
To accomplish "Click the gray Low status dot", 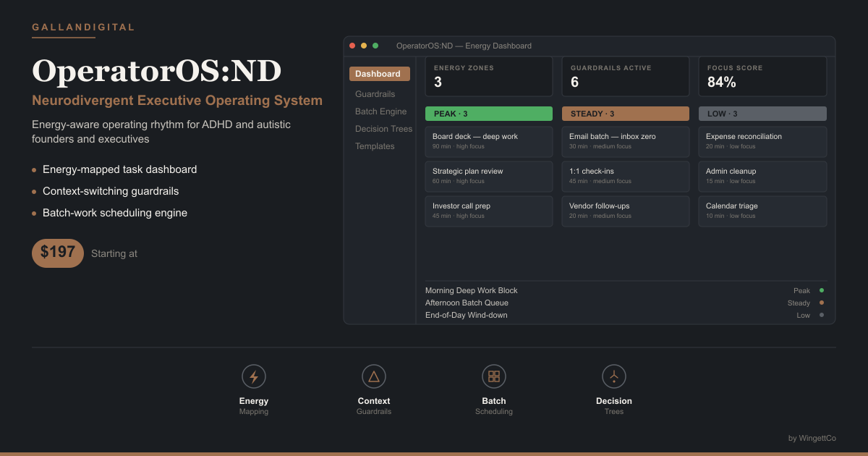I will coord(822,315).
